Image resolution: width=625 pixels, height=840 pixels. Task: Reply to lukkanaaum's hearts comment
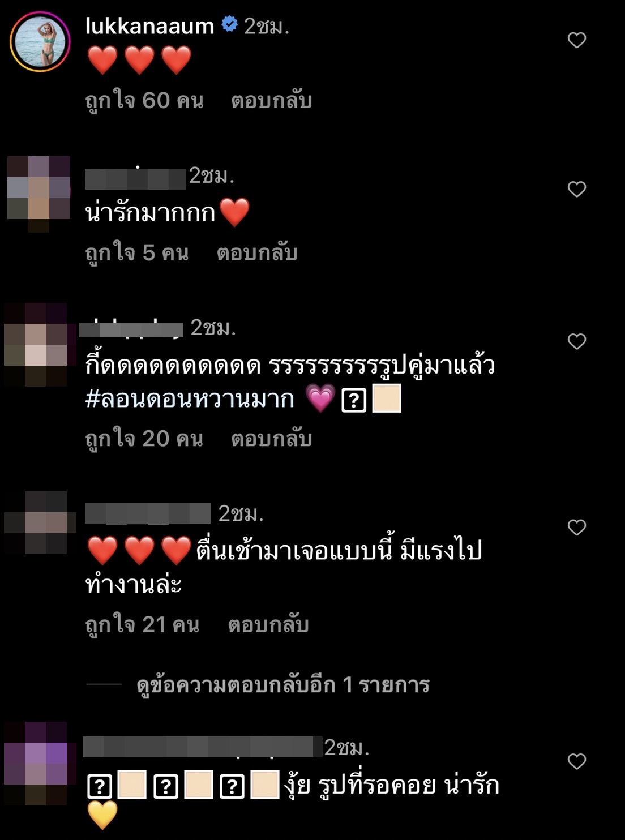(271, 101)
